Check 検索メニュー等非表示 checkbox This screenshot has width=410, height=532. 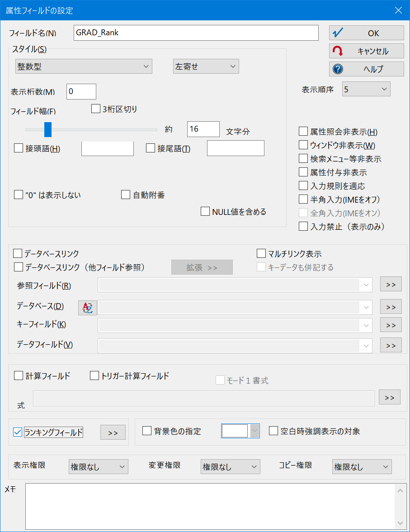tap(303, 158)
